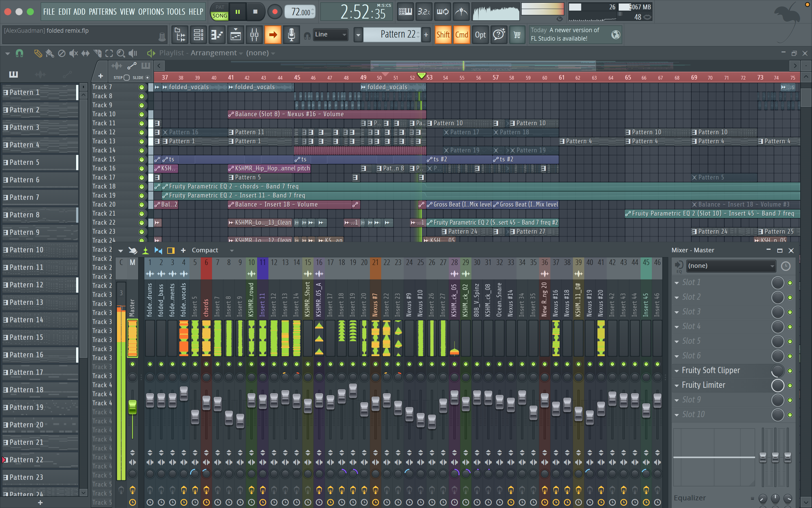Toggle countdown before recording icon
Viewport: 812px width, 508px height.
click(424, 12)
